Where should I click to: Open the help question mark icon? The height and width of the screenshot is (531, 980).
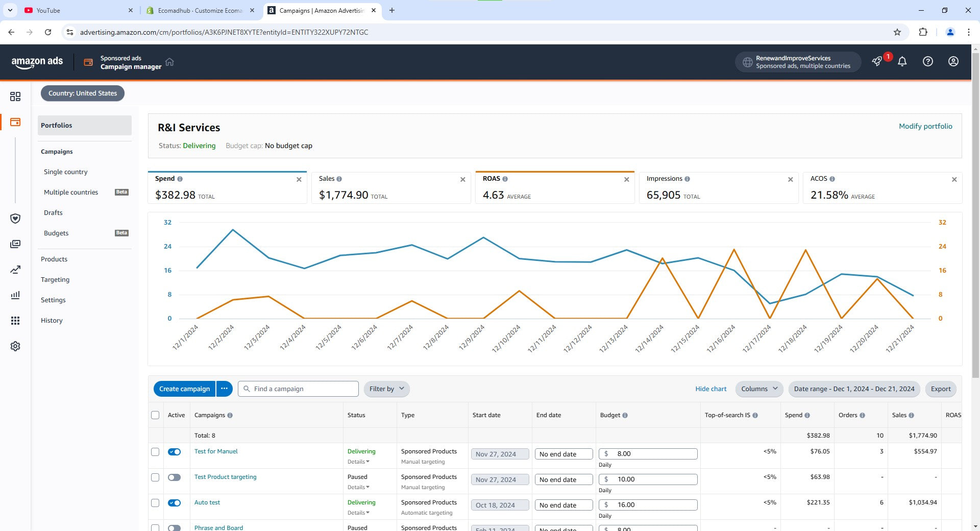click(x=928, y=61)
